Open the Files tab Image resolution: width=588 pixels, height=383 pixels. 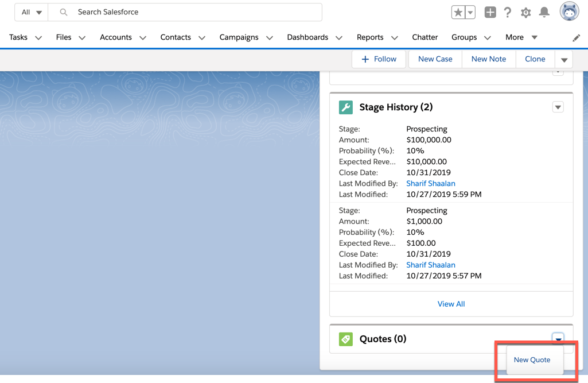64,37
